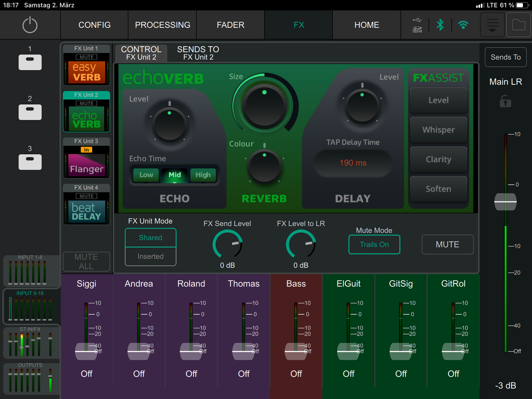
Task: Tap the green Wi-Fi status icon
Action: click(463, 25)
